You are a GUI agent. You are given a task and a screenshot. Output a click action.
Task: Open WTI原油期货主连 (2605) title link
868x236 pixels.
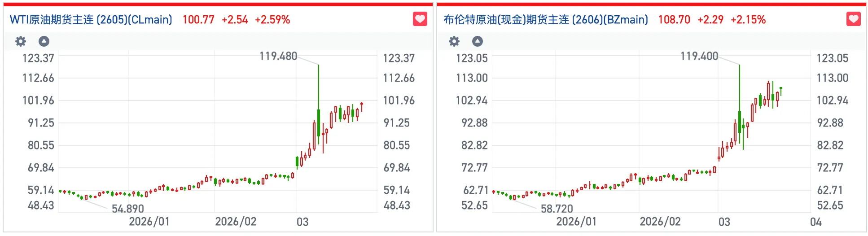coord(91,20)
